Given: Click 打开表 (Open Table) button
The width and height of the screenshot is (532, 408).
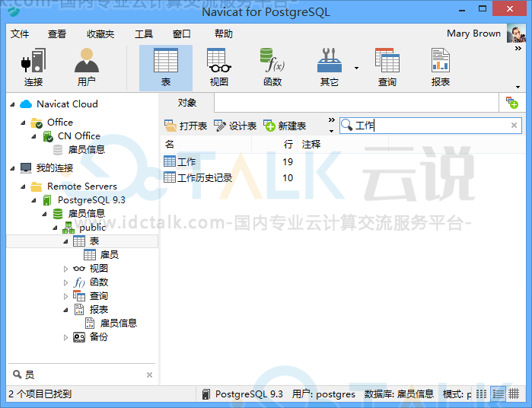Looking at the screenshot, I should click(186, 126).
